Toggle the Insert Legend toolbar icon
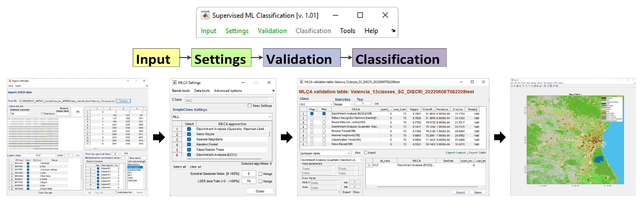 [551, 86]
